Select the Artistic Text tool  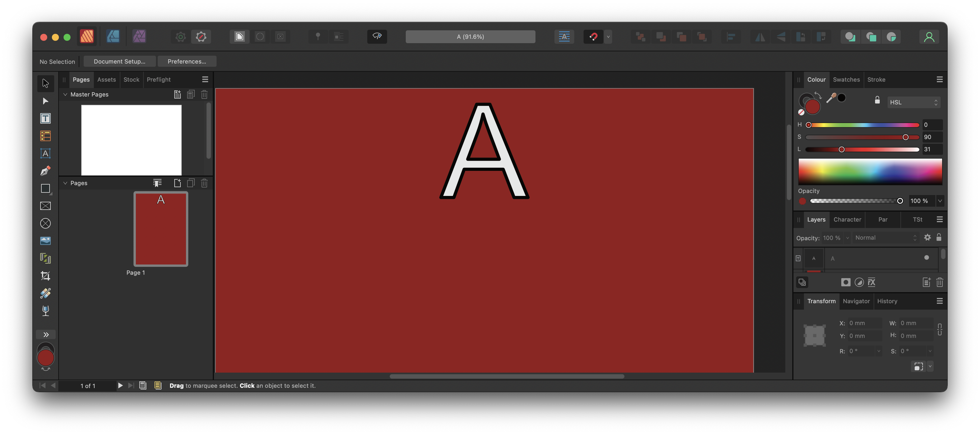(45, 153)
